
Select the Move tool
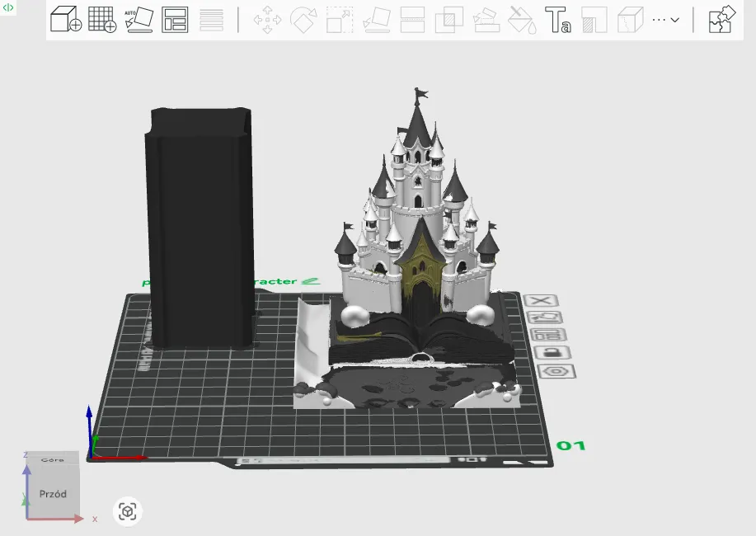pos(267,20)
